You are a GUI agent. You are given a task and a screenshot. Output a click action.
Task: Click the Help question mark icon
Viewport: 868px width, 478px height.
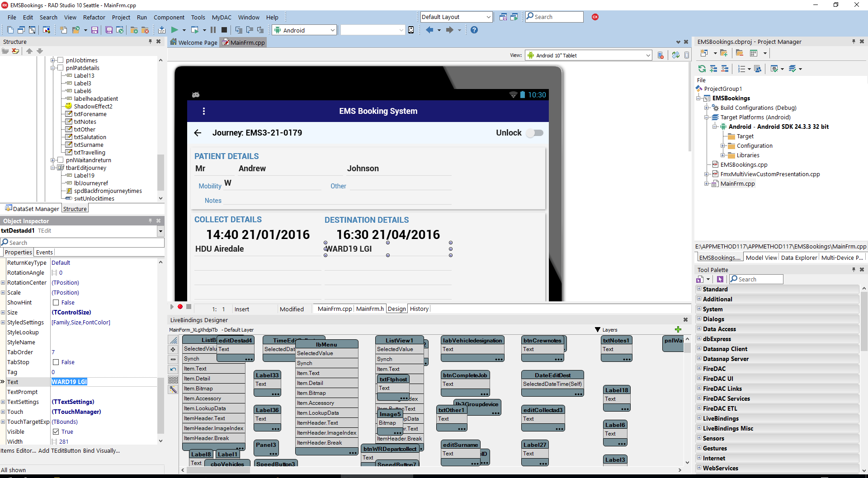pos(474,30)
